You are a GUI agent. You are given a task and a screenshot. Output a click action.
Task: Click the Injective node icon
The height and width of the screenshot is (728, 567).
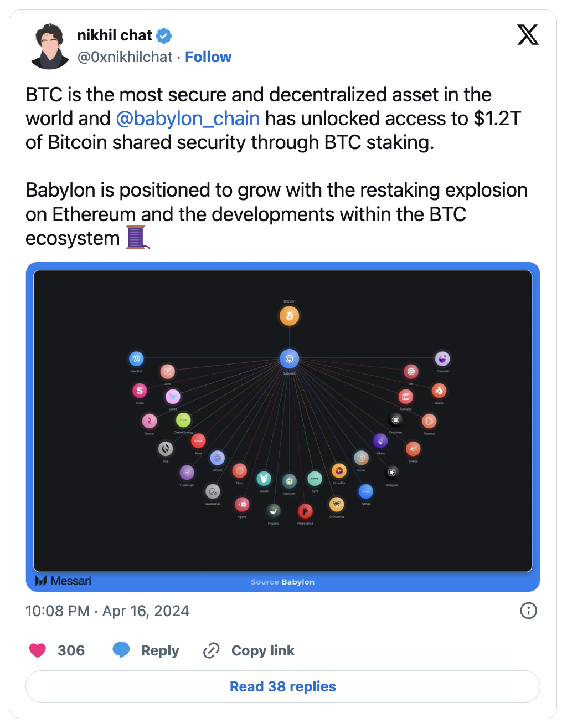[136, 357]
